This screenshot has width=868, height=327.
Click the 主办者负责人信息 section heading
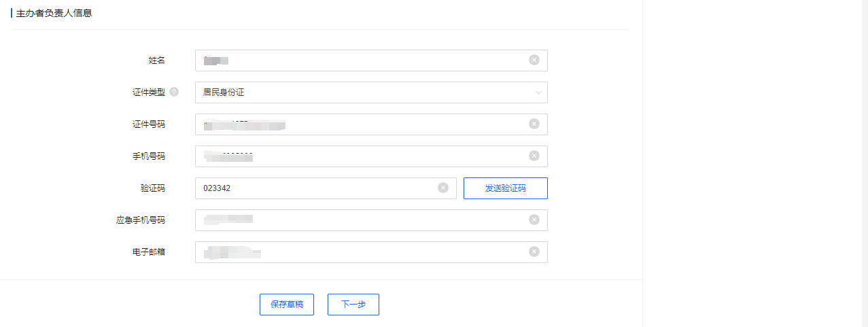pyautogui.click(x=54, y=13)
